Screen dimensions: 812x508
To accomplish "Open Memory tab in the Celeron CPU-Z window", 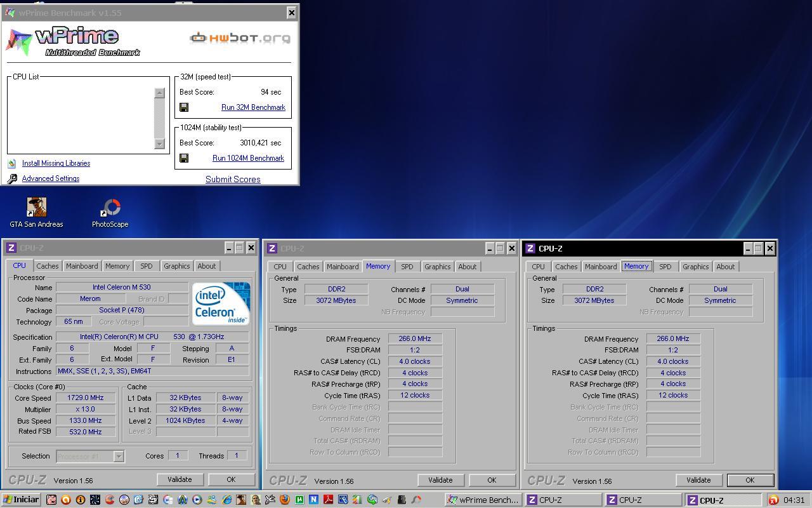I will click(117, 266).
